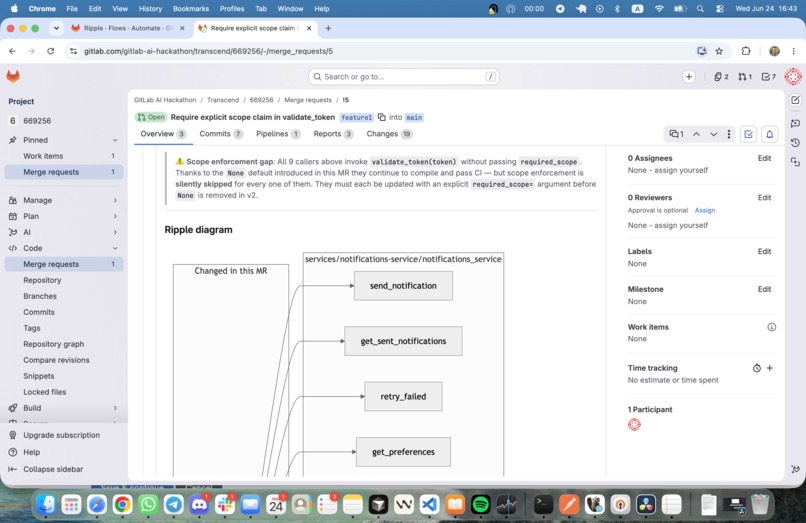Edit Labels in sidebar
Screen dimensions: 806x523
pyautogui.click(x=764, y=251)
